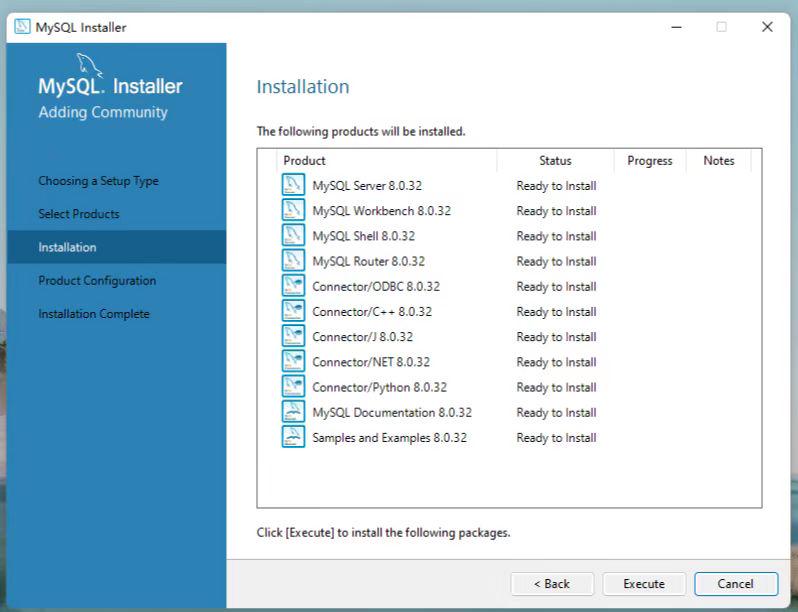This screenshot has width=798, height=612.
Task: Click the MySQL Shell 8.0.32 product icon
Action: pyautogui.click(x=293, y=235)
